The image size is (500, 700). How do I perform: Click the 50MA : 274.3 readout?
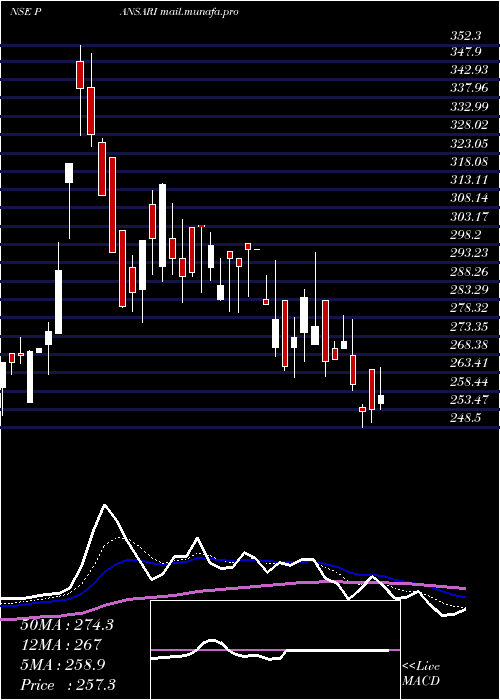click(67, 625)
